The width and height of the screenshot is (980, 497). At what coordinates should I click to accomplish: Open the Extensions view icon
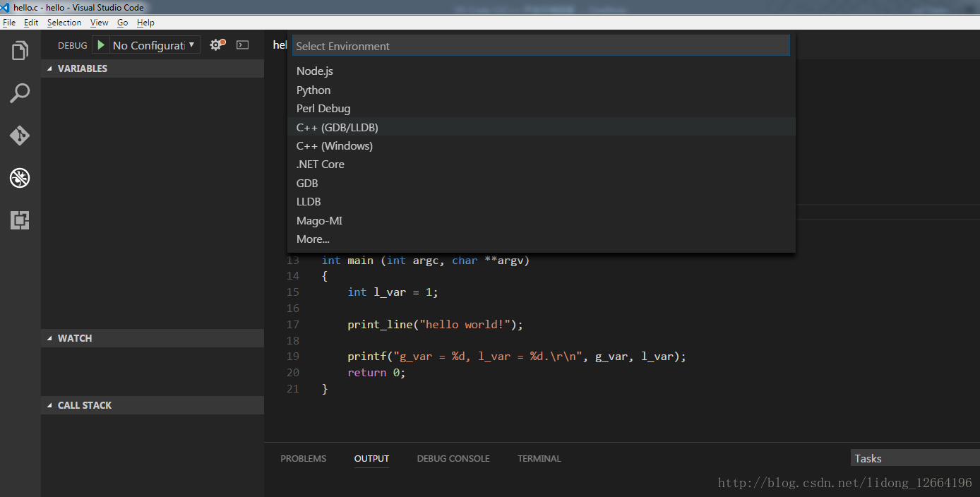click(20, 220)
